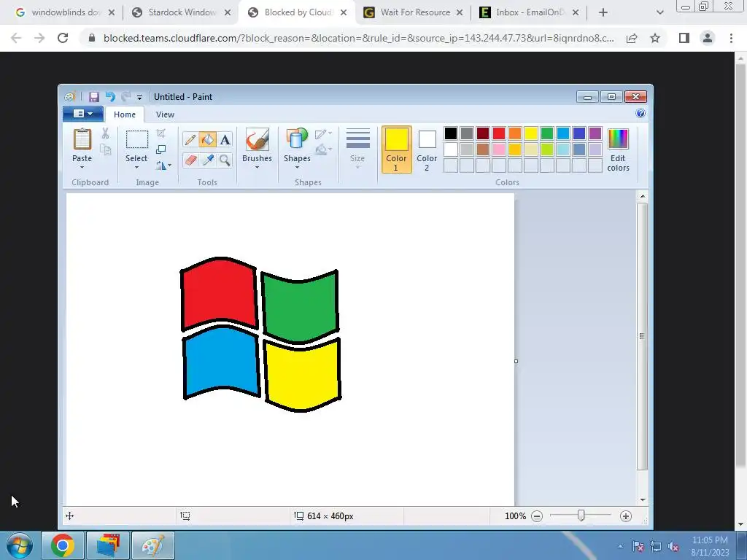This screenshot has height=560, width=747.
Task: Pick the Color picker eyedropper tool
Action: tap(208, 160)
